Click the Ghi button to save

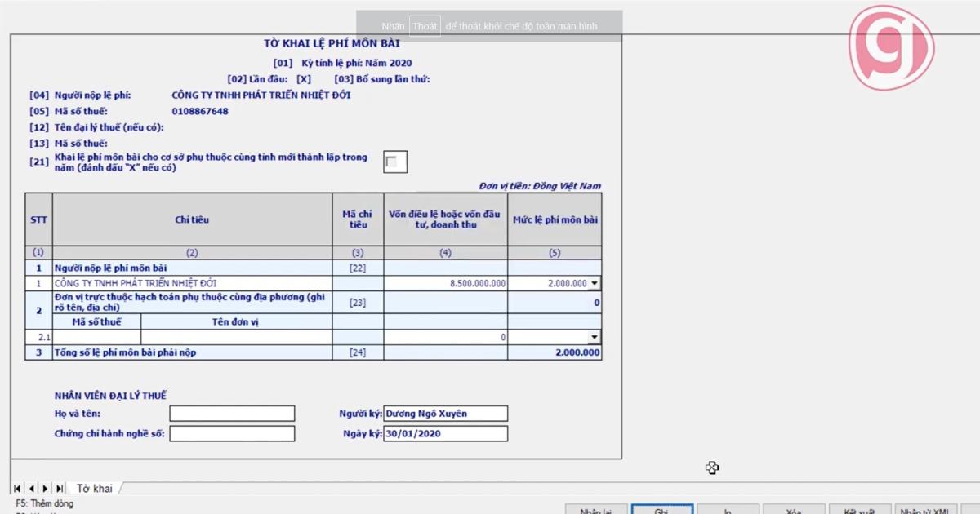click(661, 511)
